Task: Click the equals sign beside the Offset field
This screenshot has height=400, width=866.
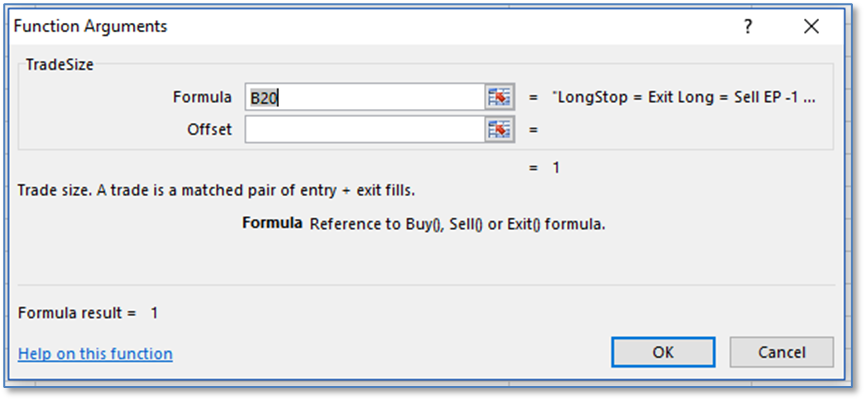Action: point(533,129)
